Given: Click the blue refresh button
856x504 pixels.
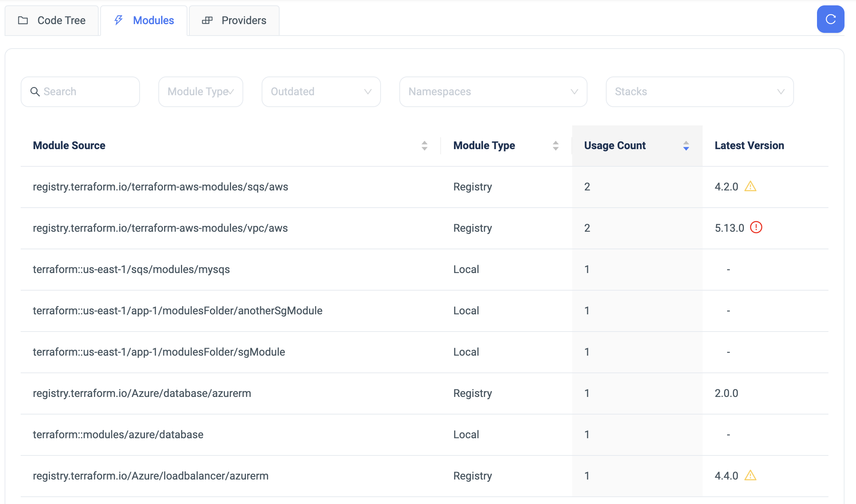Looking at the screenshot, I should point(830,19).
